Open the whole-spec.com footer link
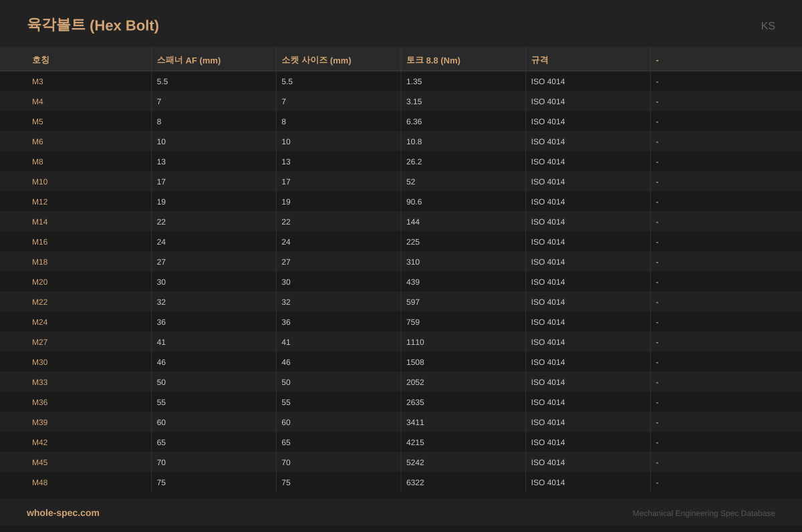The width and height of the screenshot is (802, 532). (63, 513)
